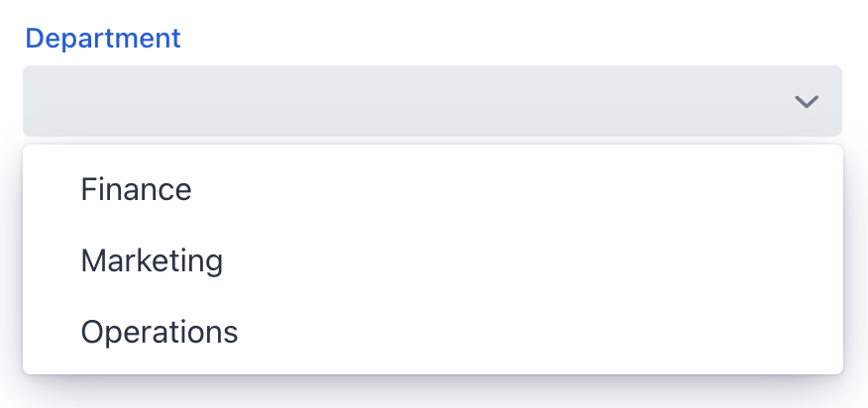Collapse the Department dropdown using its chevron

tap(807, 101)
